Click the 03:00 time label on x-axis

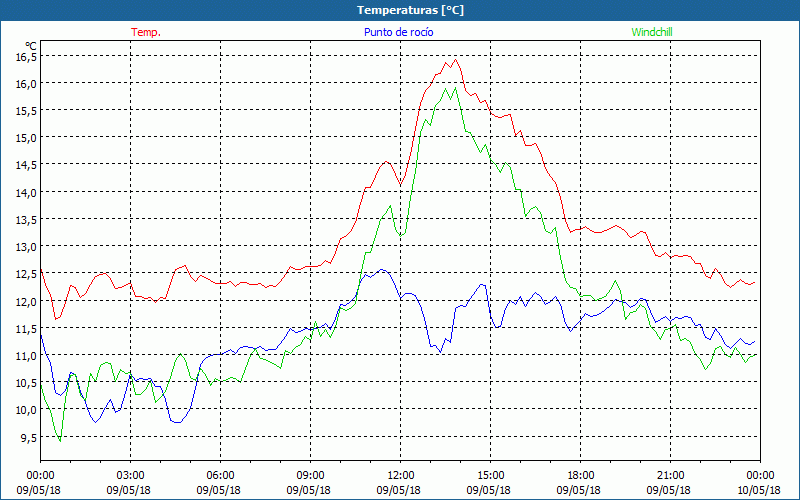point(130,475)
